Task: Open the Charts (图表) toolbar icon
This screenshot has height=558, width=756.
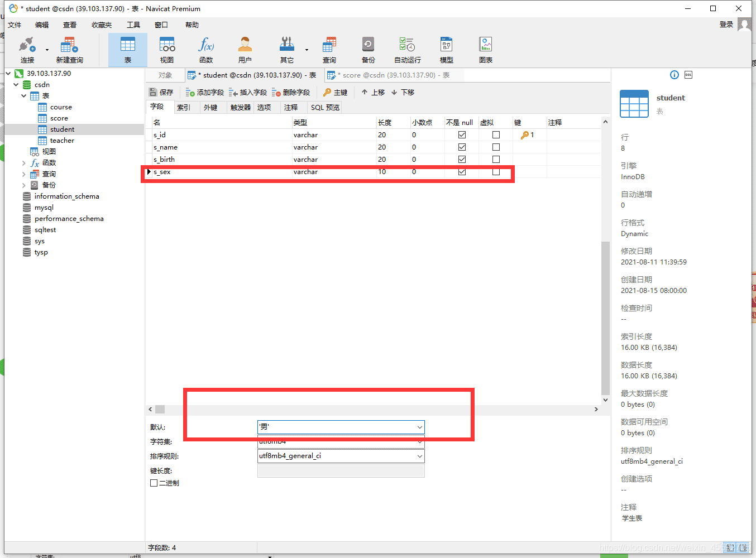Action: 485,45
